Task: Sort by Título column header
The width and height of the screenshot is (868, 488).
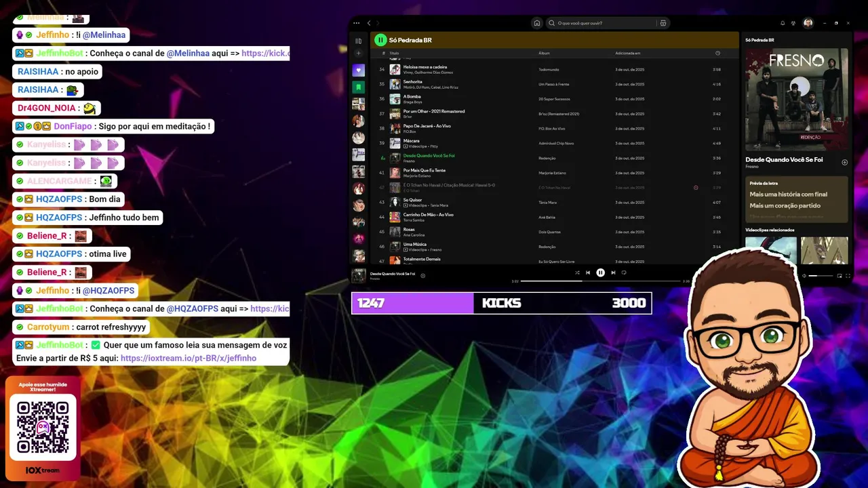Action: pyautogui.click(x=394, y=53)
